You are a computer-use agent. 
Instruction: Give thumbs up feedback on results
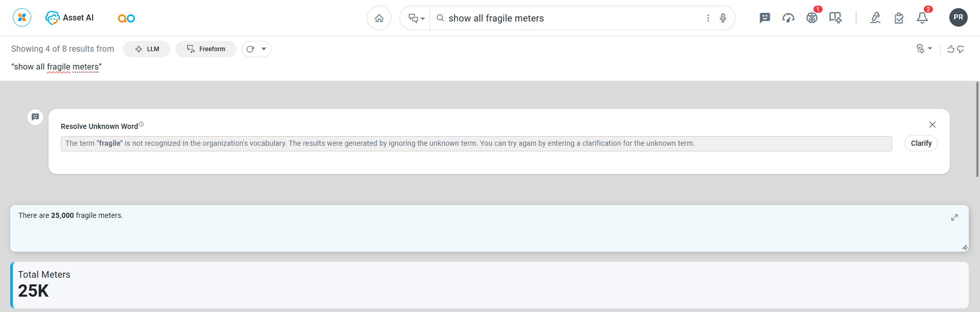[951, 49]
